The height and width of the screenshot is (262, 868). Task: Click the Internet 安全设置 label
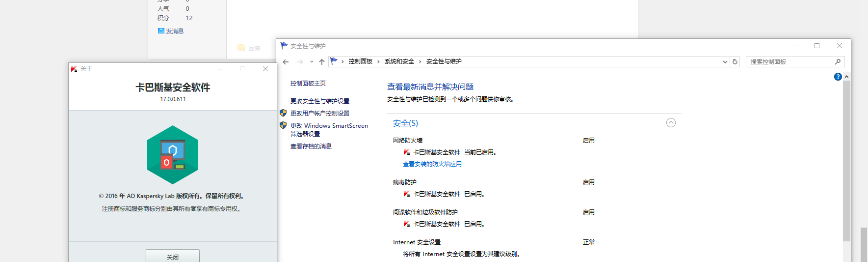coord(417,242)
